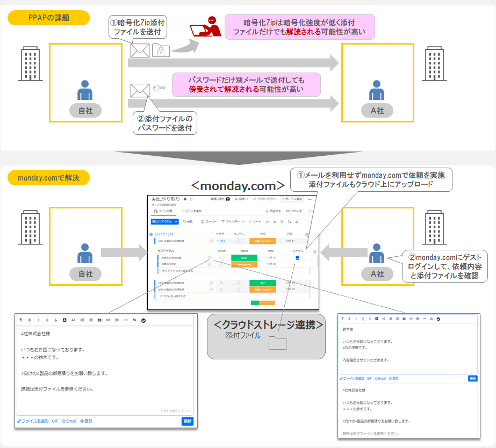Screen dimensions: 496x448
Task: Star the A社_やり取り board
Action: 191,199
